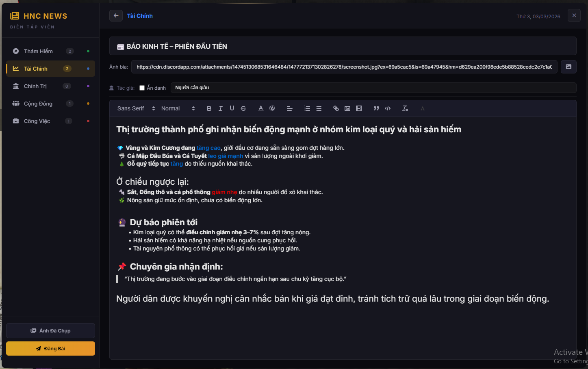This screenshot has width=588, height=369.
Task: Check the Ẩn danh checkbox
Action: coord(142,88)
